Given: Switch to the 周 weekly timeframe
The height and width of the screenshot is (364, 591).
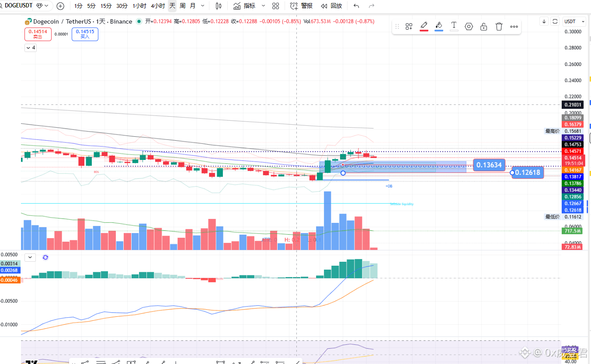Looking at the screenshot, I should click(182, 6).
